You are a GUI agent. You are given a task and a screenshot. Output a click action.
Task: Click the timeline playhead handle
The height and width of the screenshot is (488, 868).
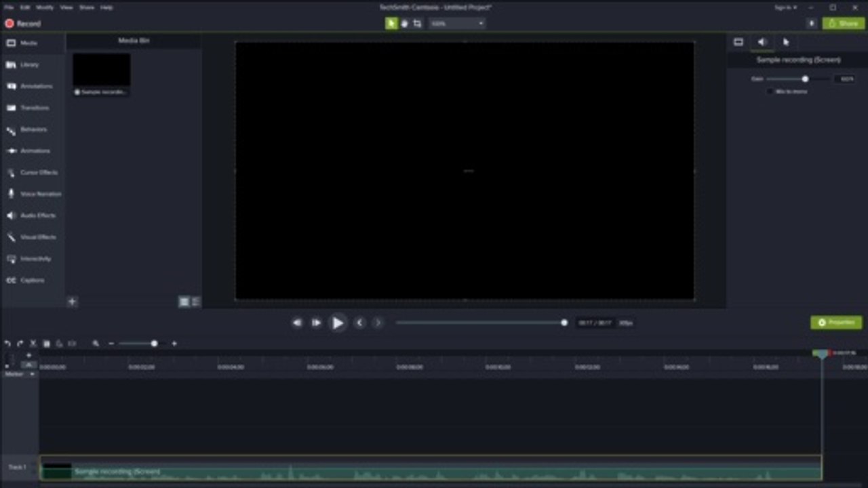(x=821, y=354)
